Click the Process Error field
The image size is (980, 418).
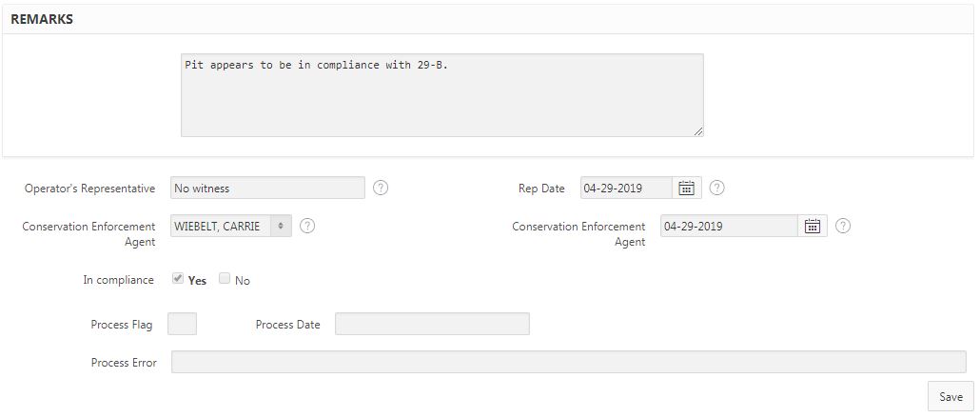click(x=568, y=362)
